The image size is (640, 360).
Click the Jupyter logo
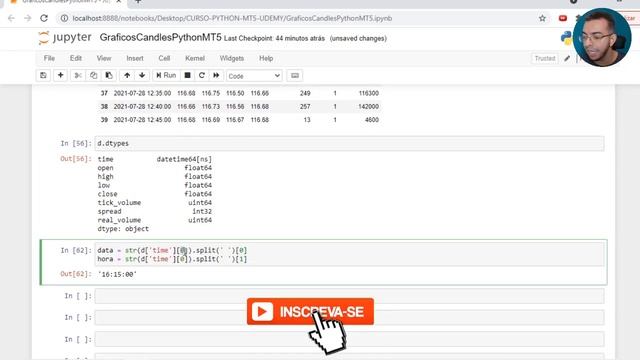pyautogui.click(x=65, y=38)
